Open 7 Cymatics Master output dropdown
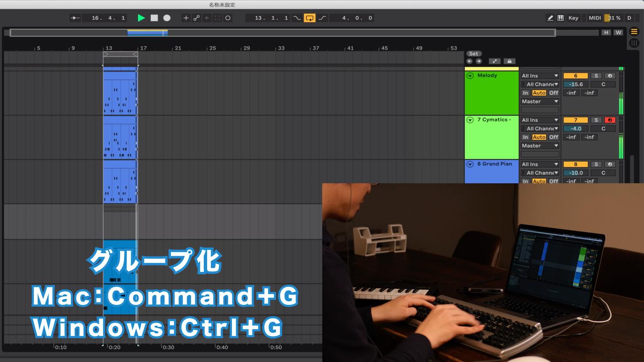The height and width of the screenshot is (362, 644). point(540,146)
